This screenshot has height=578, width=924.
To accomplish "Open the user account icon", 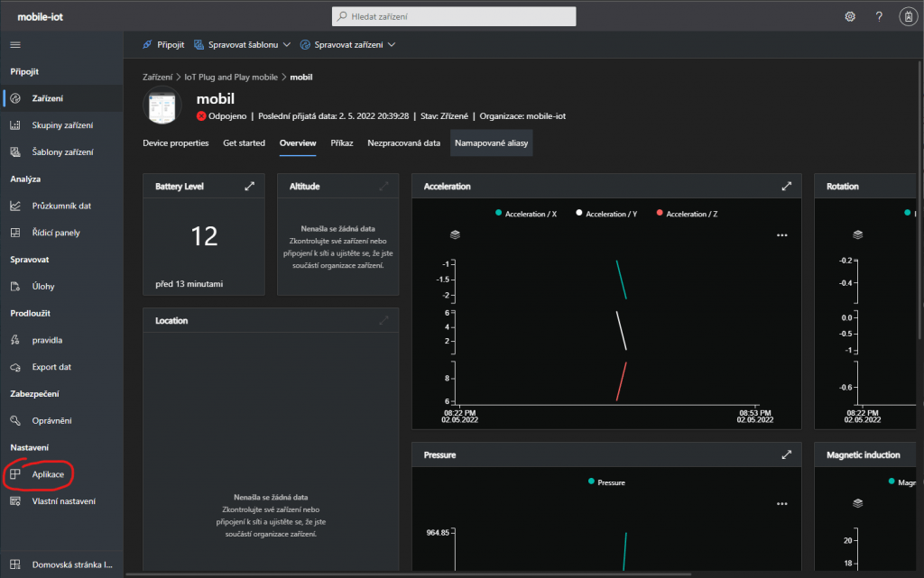I will tap(908, 16).
